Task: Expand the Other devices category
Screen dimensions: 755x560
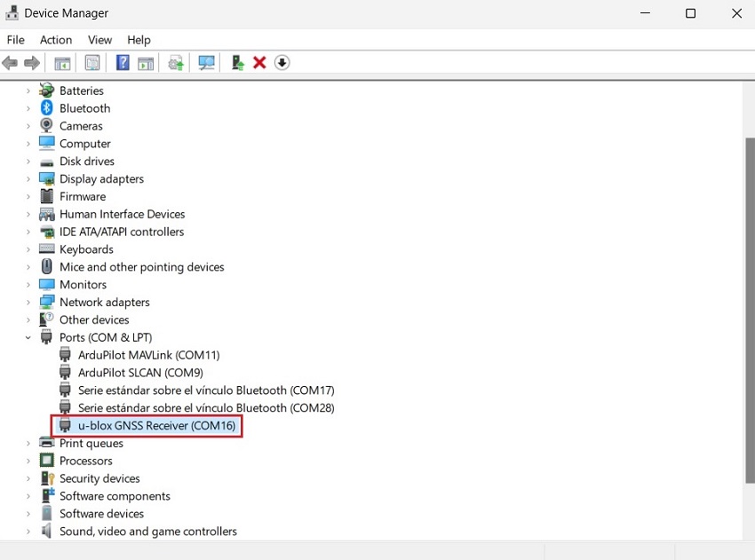Action: pos(28,320)
